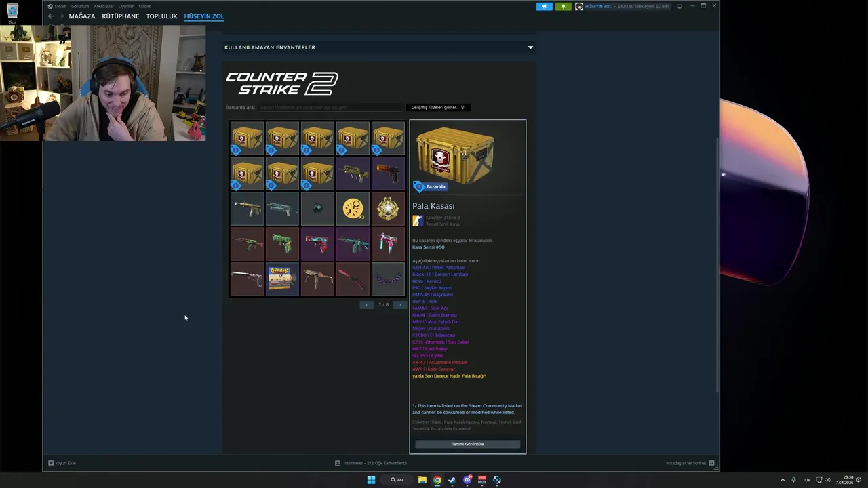Open Chrome from the Windows taskbar

tap(437, 480)
